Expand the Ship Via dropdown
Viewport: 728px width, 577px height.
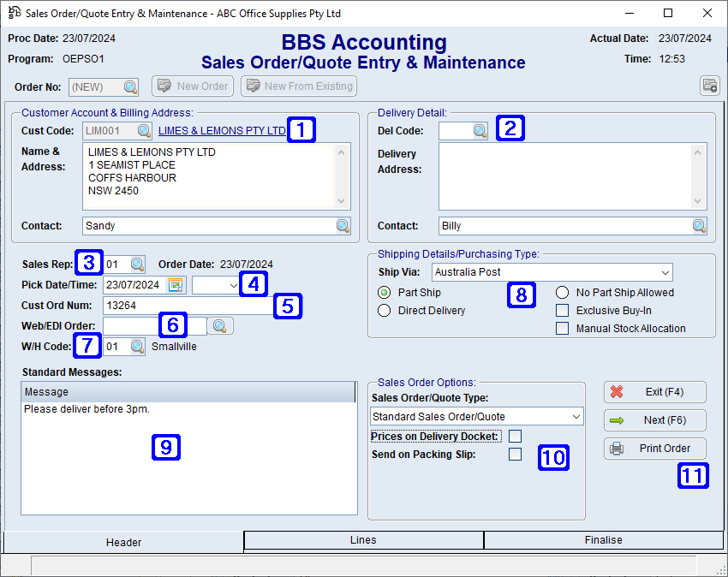(x=665, y=272)
